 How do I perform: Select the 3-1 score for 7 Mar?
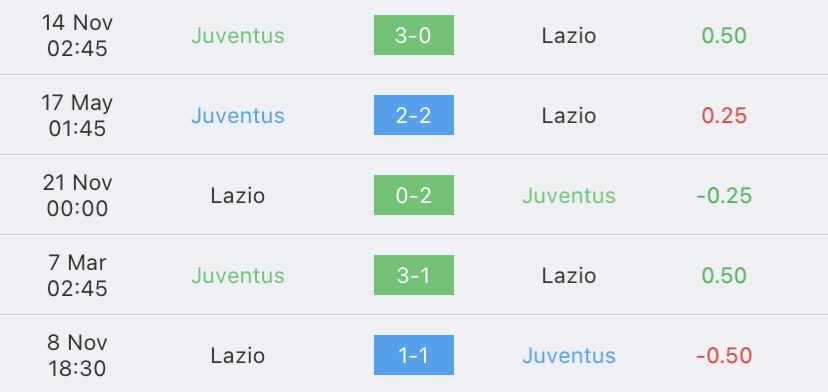pos(413,275)
